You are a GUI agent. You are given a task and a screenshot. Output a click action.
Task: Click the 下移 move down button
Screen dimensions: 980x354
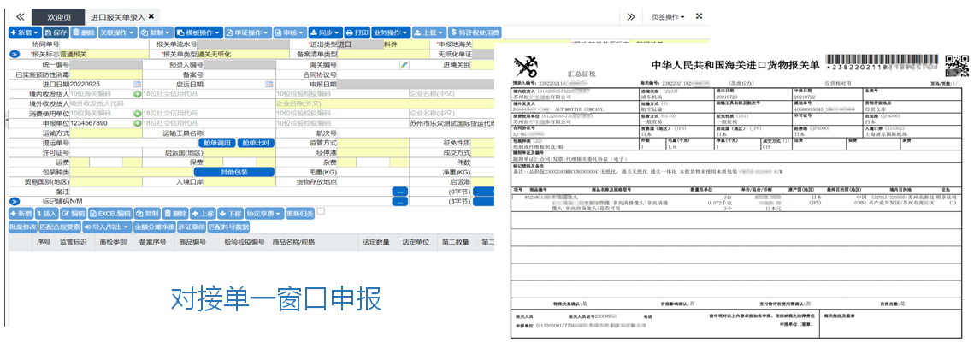(x=231, y=213)
